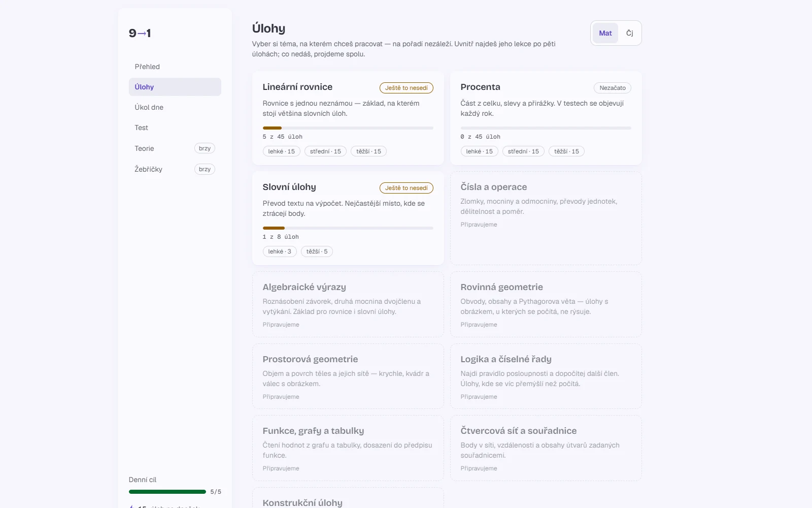
Task: Open the Lineární rovnice topic card
Action: tap(348, 118)
